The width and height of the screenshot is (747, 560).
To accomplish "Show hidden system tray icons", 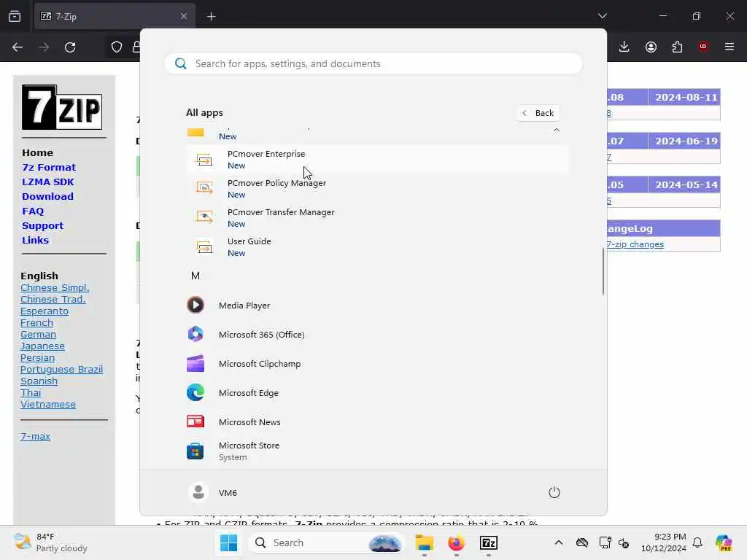I will pyautogui.click(x=559, y=542).
